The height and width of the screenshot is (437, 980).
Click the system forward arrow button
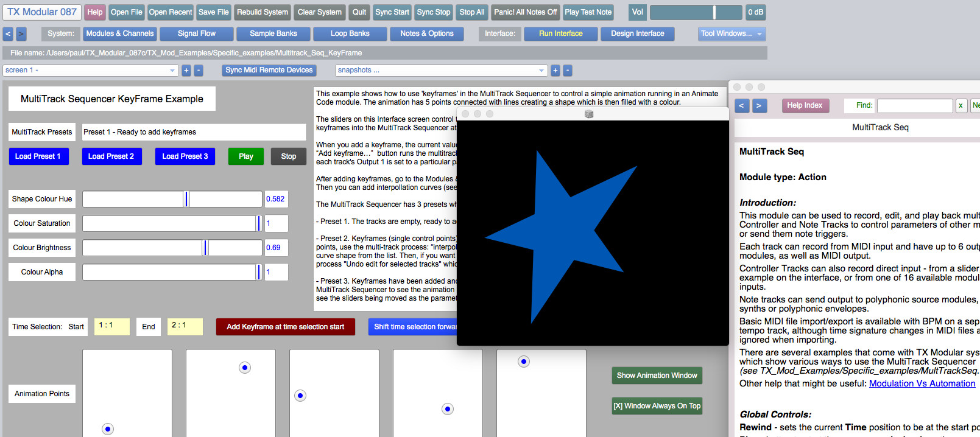tap(21, 34)
